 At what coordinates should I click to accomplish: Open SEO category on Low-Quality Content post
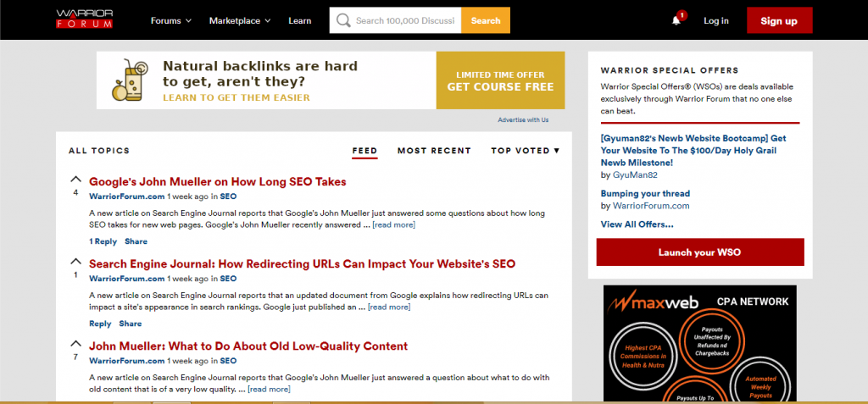(228, 361)
